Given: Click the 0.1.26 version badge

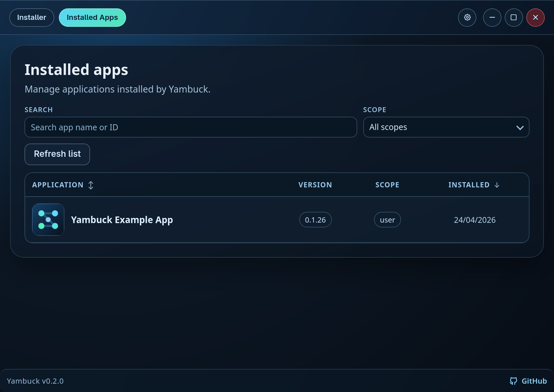Looking at the screenshot, I should (x=315, y=220).
